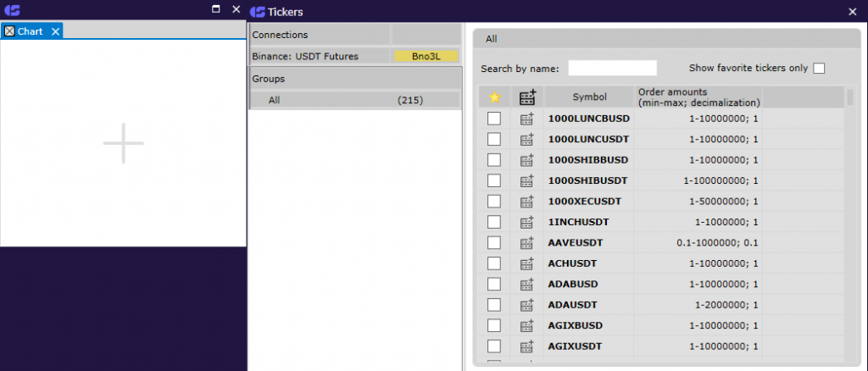Click add-to-chart icon for ADAUSDT
Screen dimensions: 868x371
click(x=527, y=305)
